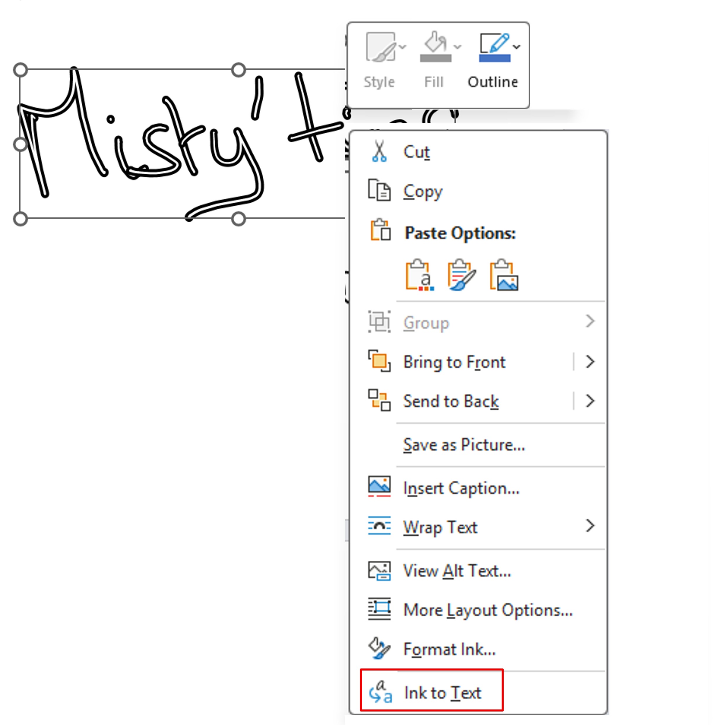Choose Cut from the context menu

coord(478,152)
